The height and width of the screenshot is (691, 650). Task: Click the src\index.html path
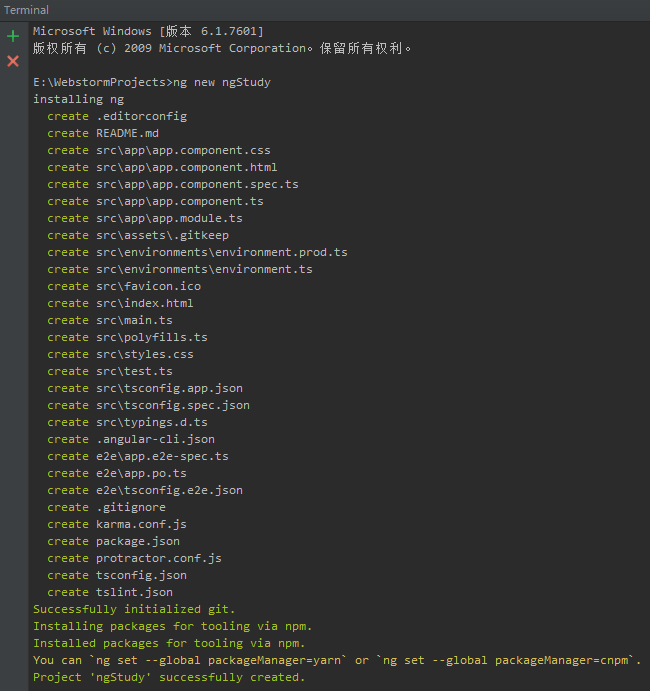click(x=145, y=303)
